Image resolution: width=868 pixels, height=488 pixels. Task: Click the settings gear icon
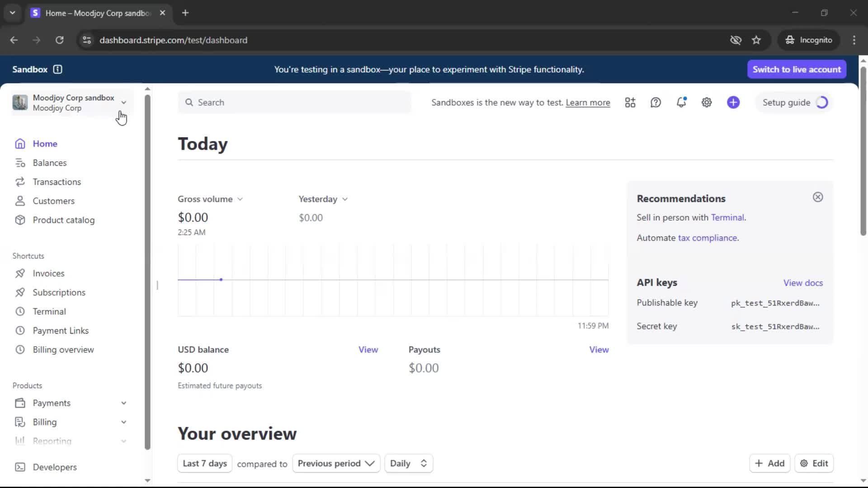[707, 103]
